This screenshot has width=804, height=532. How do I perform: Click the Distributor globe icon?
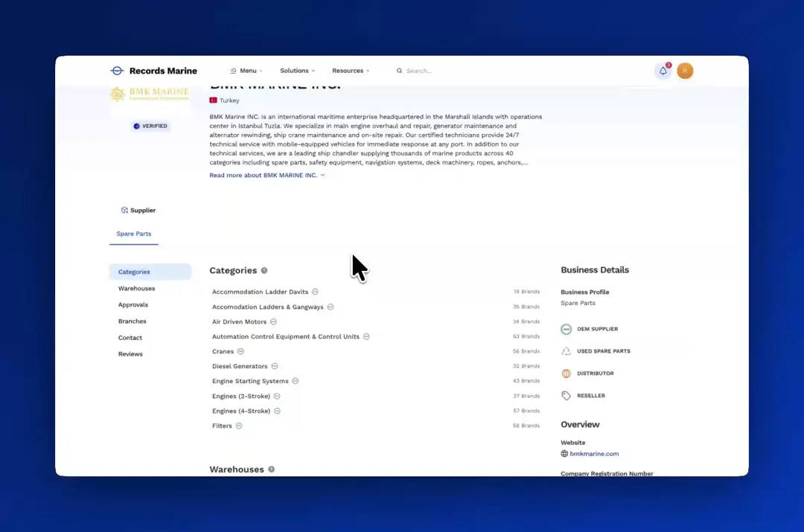coord(566,374)
